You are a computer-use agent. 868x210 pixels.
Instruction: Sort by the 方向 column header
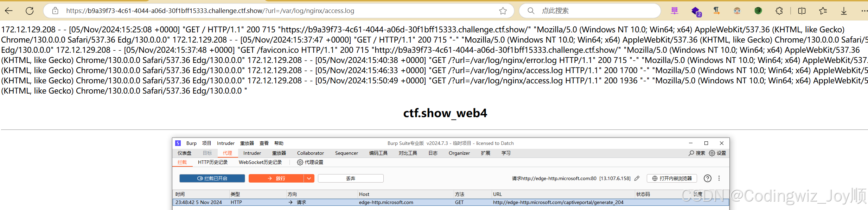(321, 194)
